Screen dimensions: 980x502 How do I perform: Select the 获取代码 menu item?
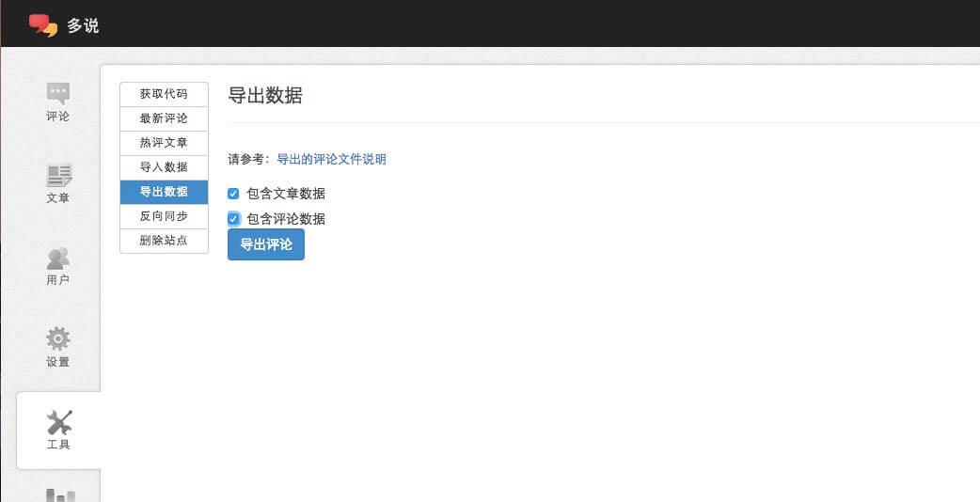[x=164, y=94]
